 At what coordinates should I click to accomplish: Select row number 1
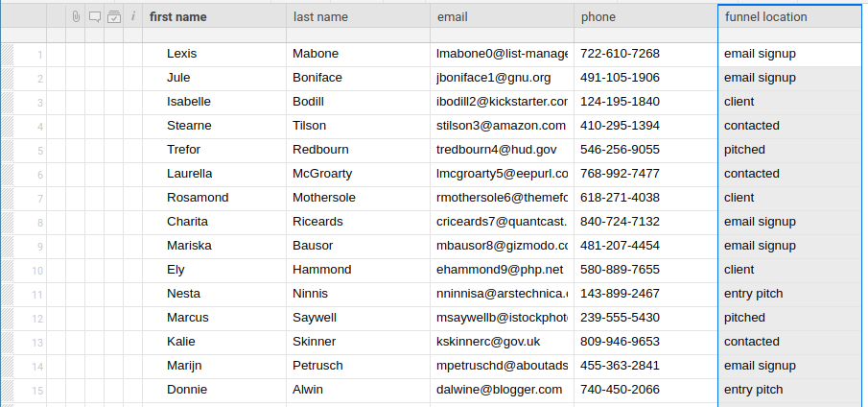39,54
